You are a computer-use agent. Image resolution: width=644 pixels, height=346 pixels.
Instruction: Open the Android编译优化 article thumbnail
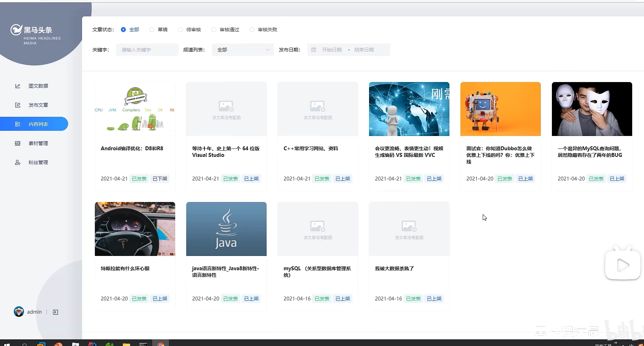pyautogui.click(x=135, y=109)
